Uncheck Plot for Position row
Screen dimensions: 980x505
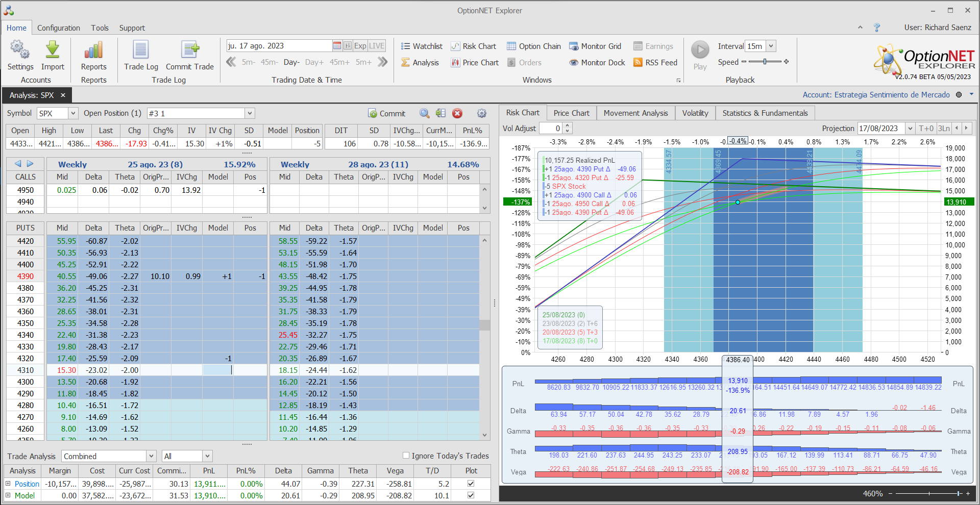471,484
